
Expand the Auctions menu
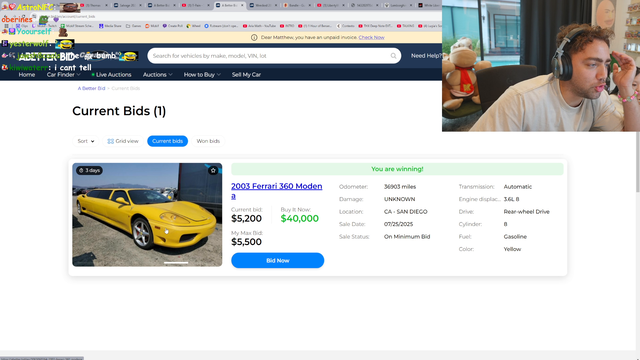coord(158,75)
